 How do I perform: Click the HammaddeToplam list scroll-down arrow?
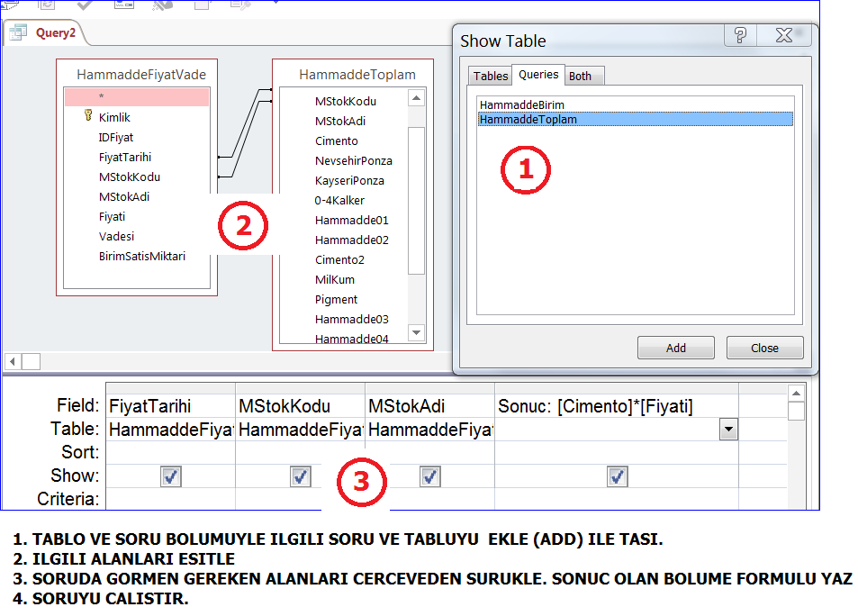416,332
